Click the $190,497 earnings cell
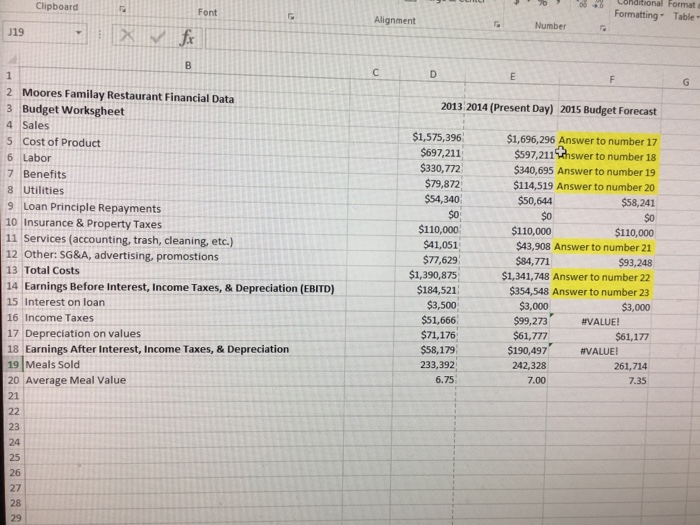700x525 pixels. (x=527, y=350)
